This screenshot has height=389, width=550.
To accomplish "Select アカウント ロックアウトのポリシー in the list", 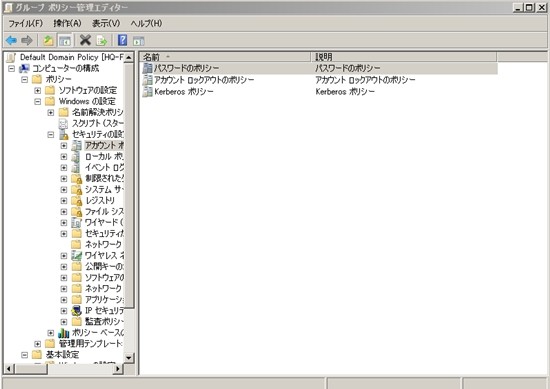I will [204, 80].
